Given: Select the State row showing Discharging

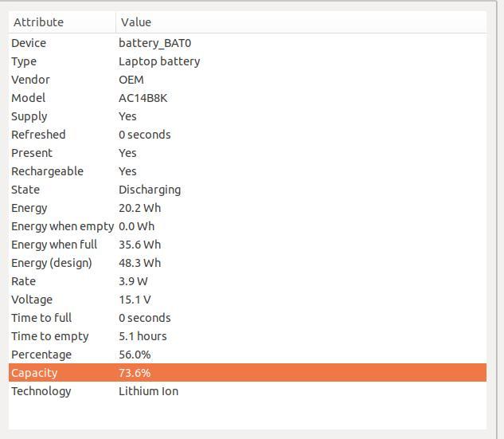Looking at the screenshot, I should pyautogui.click(x=248, y=190).
